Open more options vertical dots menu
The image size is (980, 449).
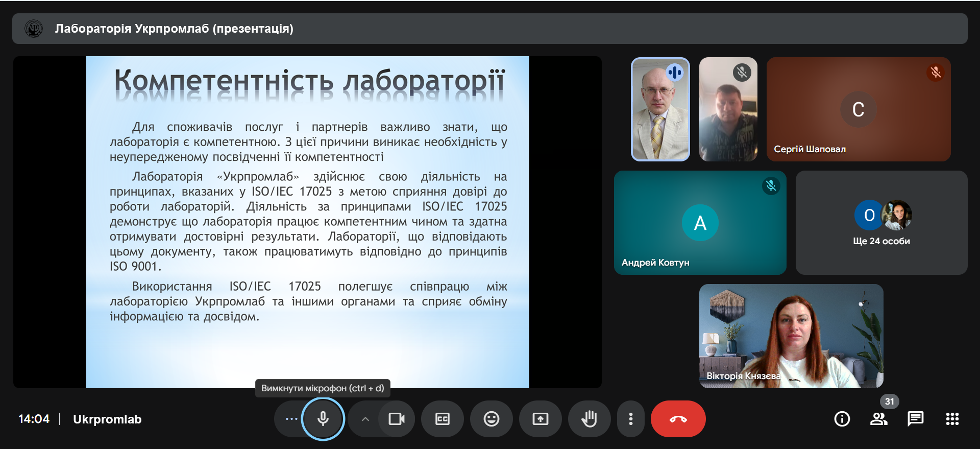631,419
